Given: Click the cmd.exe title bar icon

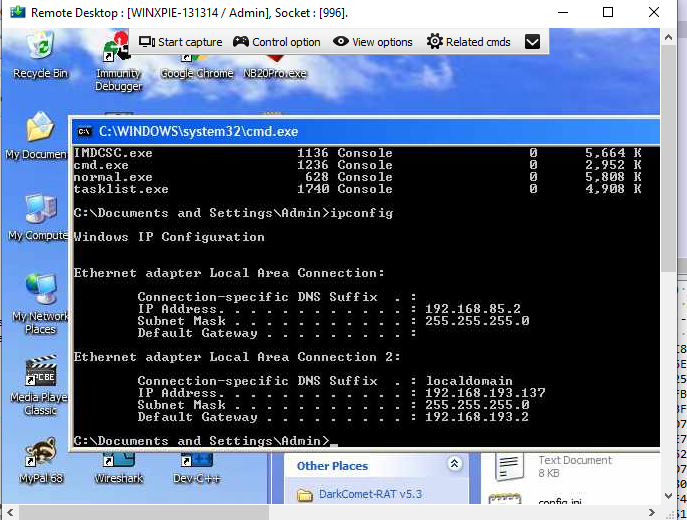Looking at the screenshot, I should point(85,131).
